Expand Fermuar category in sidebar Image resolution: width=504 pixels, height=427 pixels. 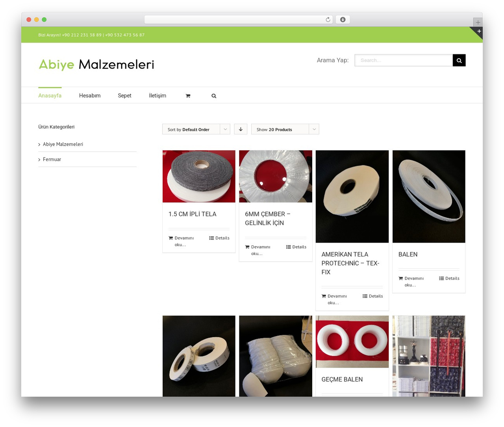tap(52, 159)
